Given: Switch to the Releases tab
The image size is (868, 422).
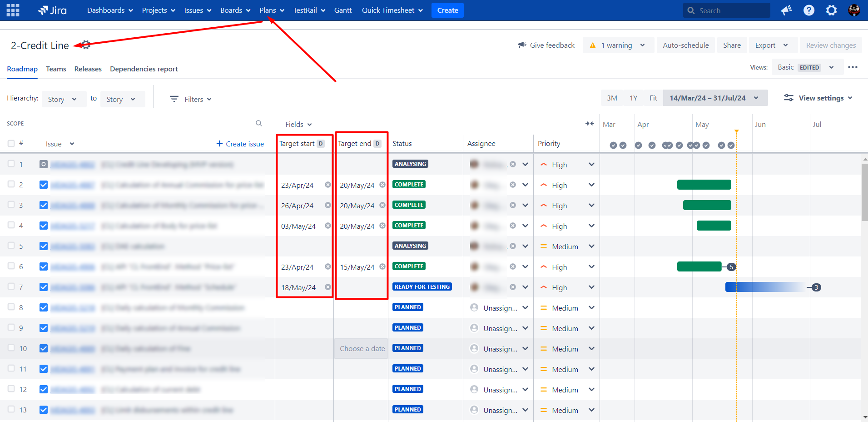Looking at the screenshot, I should (x=88, y=69).
